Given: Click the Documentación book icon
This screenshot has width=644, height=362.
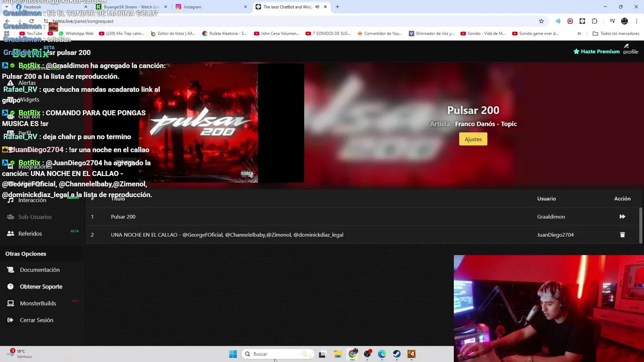Looking at the screenshot, I should (x=11, y=270).
